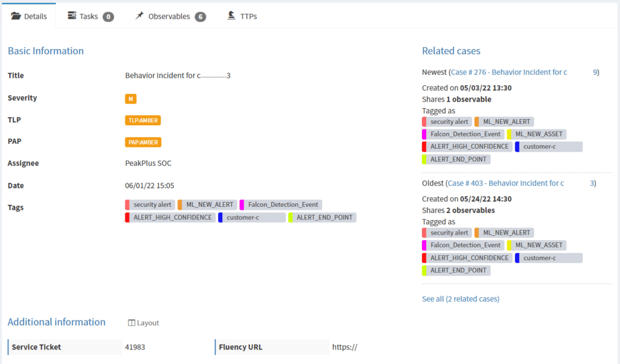Click the Service Ticket value 41983

pyautogui.click(x=135, y=347)
